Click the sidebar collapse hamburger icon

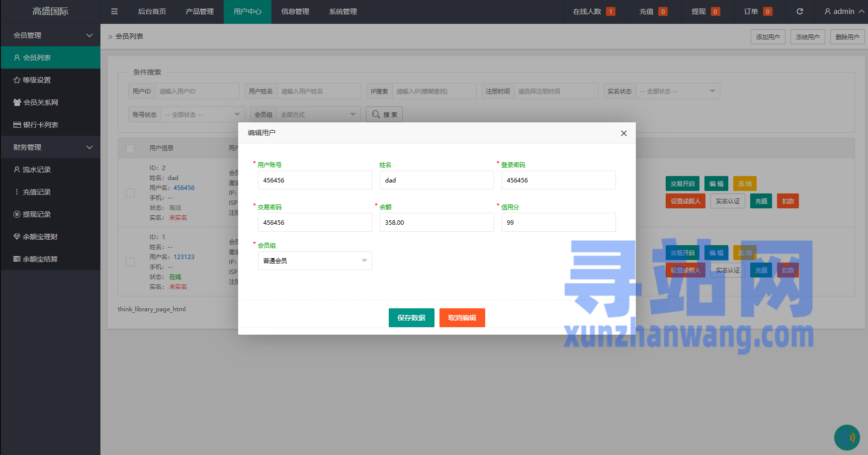coord(114,11)
